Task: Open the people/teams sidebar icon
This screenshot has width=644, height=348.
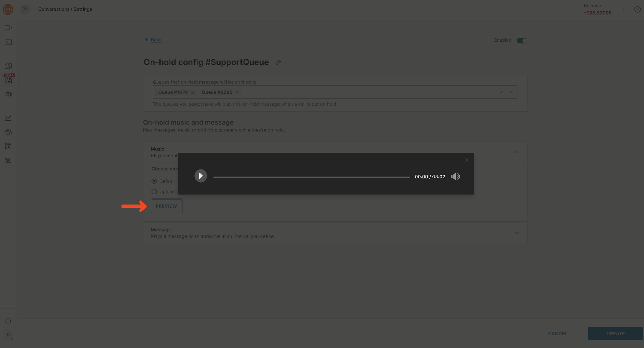Action: [8, 132]
